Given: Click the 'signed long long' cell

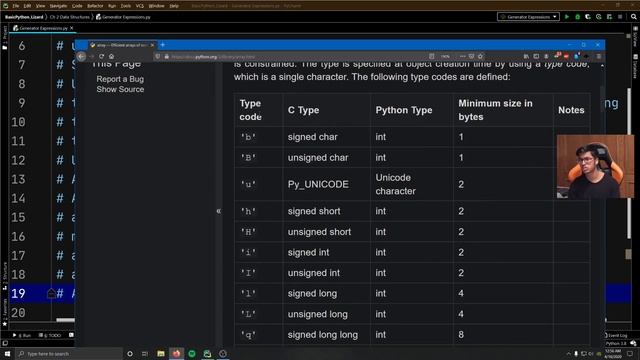Looking at the screenshot, I should coord(327,335).
